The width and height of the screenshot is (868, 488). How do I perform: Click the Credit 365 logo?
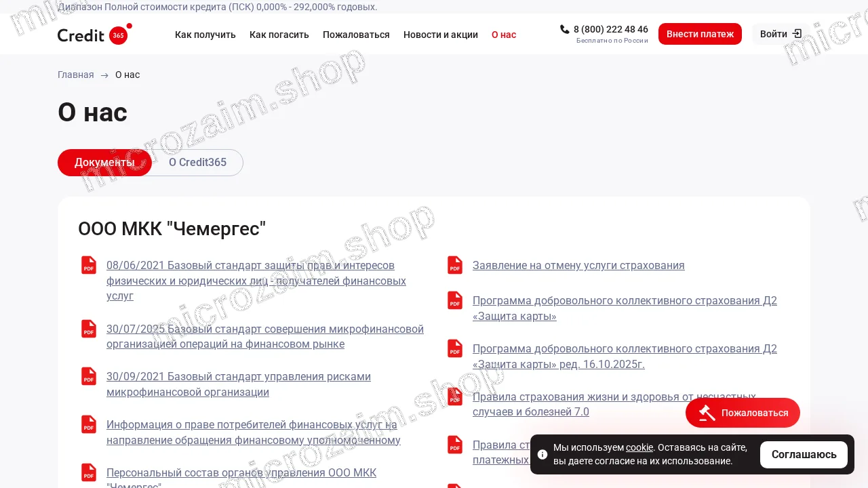[x=94, y=34]
